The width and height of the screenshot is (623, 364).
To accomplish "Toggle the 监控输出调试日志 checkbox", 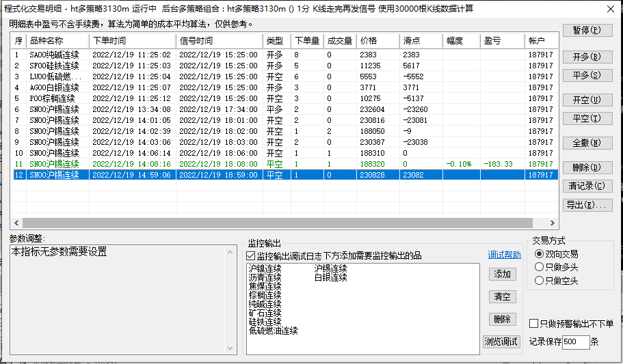I will [251, 255].
